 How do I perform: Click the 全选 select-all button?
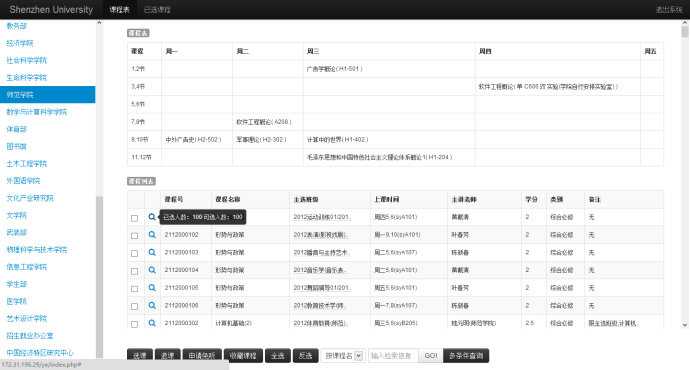pos(278,355)
